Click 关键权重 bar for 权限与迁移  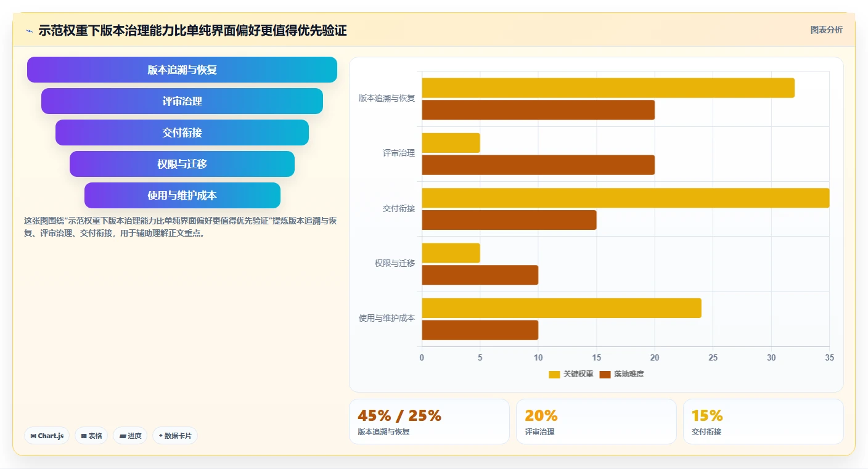[x=451, y=253]
